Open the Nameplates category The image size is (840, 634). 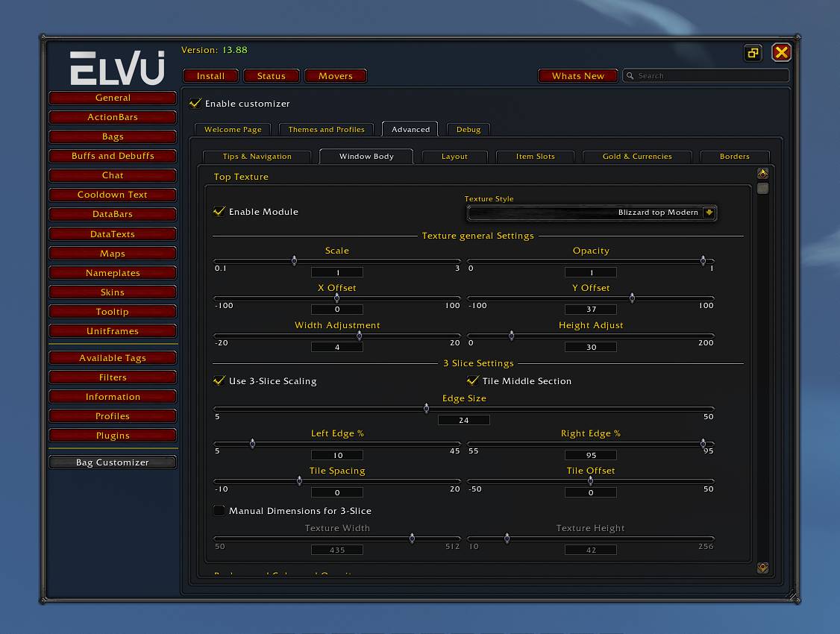point(113,272)
